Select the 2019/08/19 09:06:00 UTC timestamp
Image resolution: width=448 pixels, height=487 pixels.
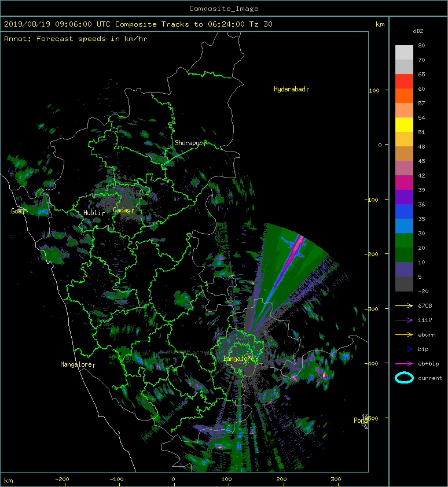(57, 24)
